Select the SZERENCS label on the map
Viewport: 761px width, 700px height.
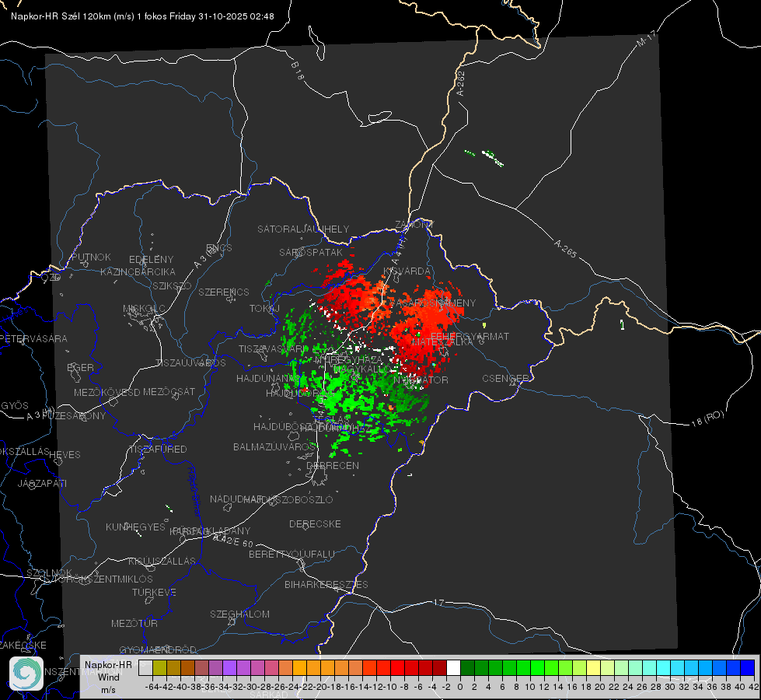pyautogui.click(x=224, y=292)
